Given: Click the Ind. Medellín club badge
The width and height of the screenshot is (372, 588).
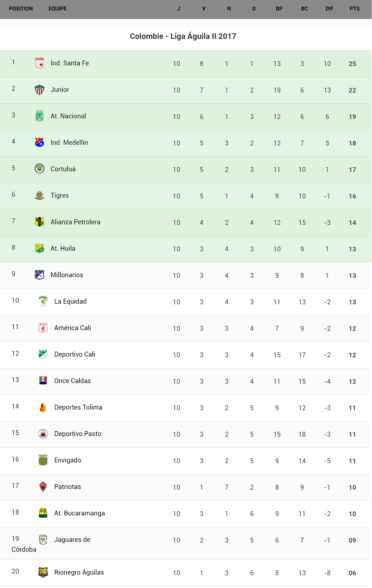Looking at the screenshot, I should (x=40, y=143).
